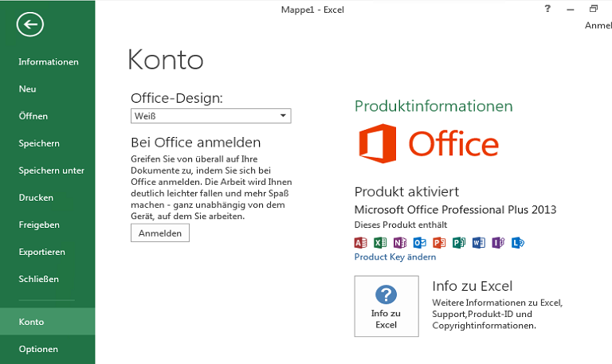612x364 pixels.
Task: Click the OneNote app icon
Action: pos(400,243)
